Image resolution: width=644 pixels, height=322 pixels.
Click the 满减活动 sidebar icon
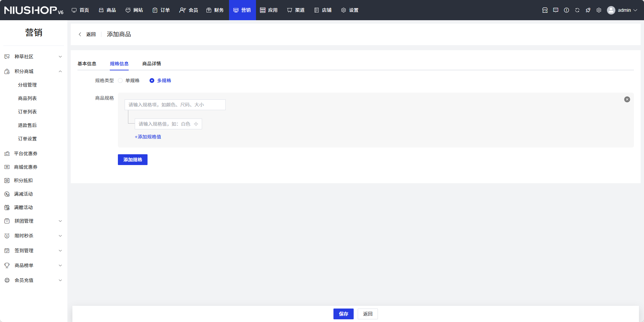coord(7,194)
